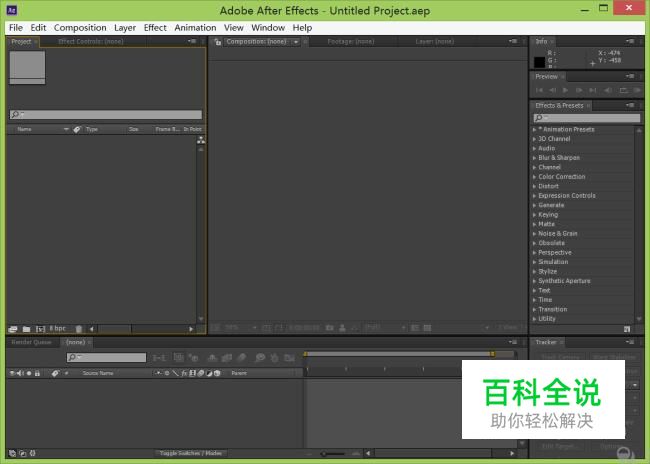Screen dimensions: 650x464
Task: Expand the Synthetic Aperture category
Action: [534, 281]
